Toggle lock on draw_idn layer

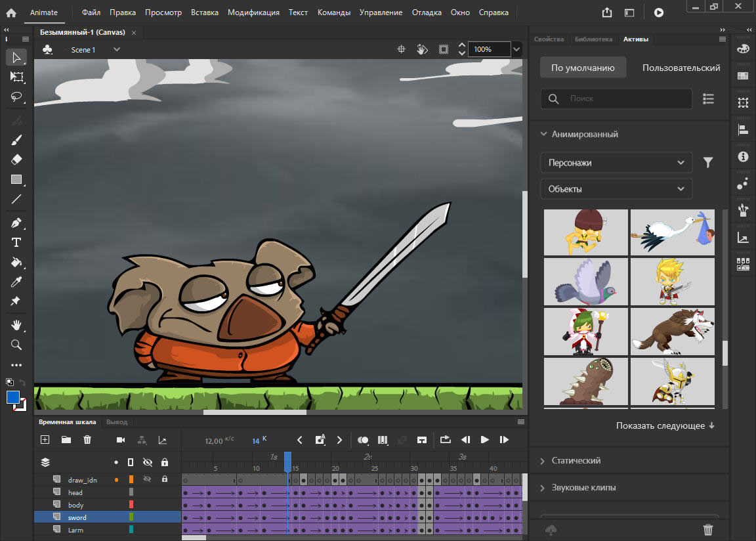click(x=165, y=480)
